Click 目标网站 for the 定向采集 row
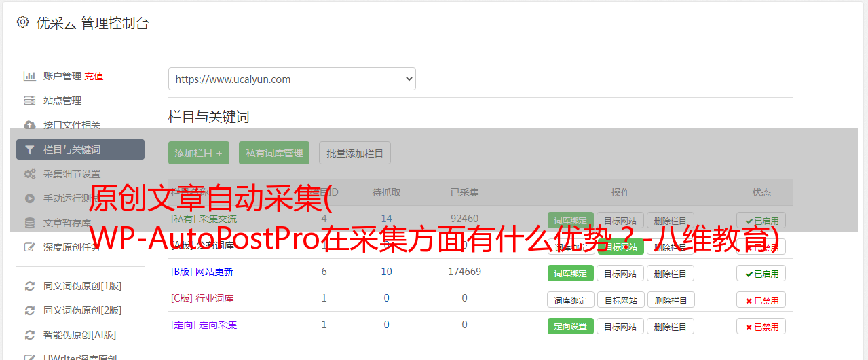The image size is (868, 360). tap(620, 326)
